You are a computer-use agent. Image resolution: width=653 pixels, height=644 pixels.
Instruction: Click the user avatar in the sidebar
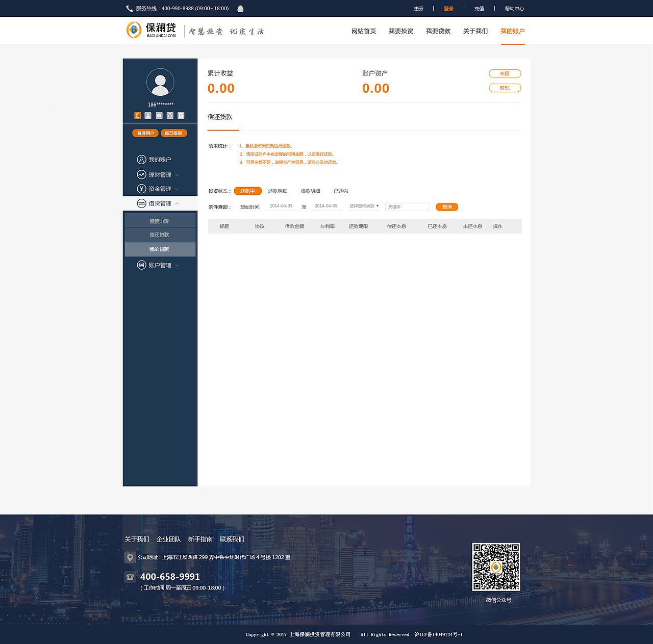click(160, 83)
